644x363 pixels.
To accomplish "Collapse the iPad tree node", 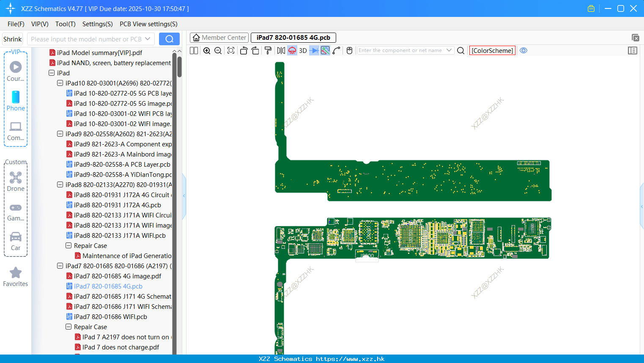I will click(x=52, y=73).
